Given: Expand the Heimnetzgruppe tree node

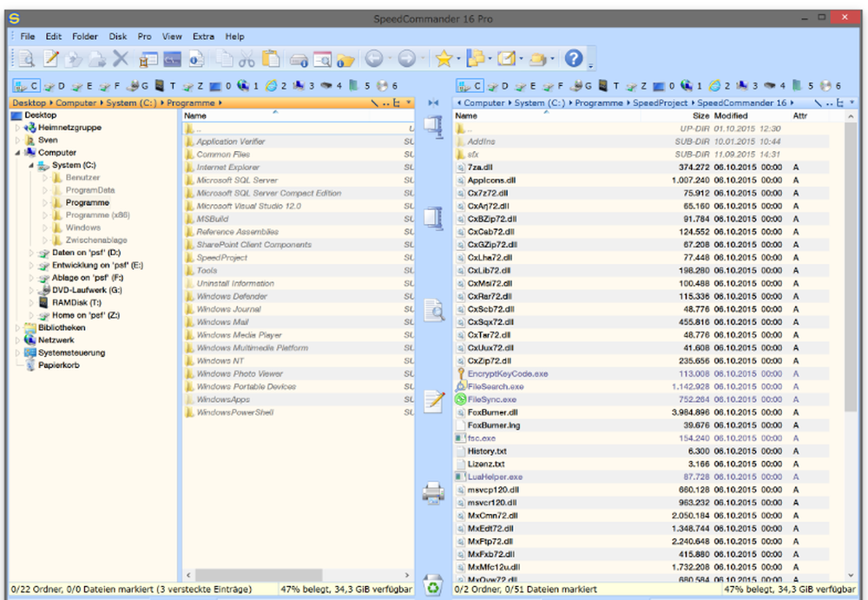Looking at the screenshot, I should (x=17, y=128).
